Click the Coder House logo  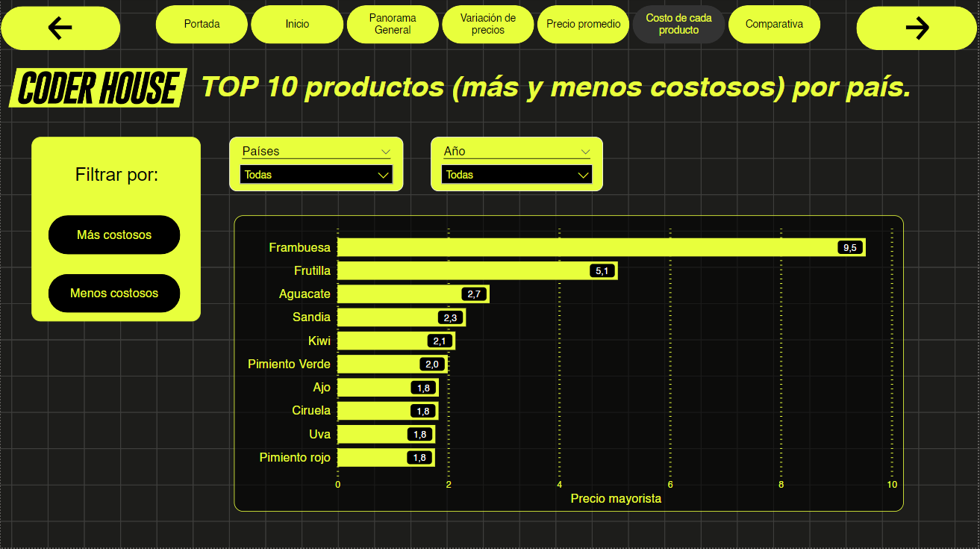coord(96,88)
